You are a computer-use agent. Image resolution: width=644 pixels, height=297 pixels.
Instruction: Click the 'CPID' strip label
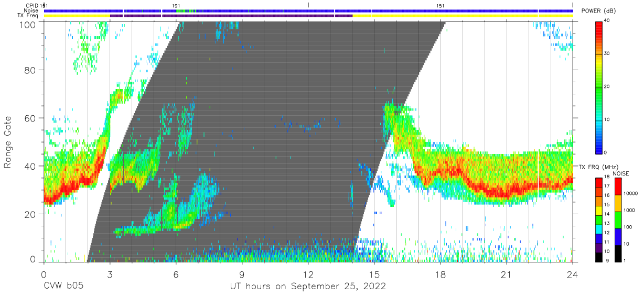click(x=33, y=5)
